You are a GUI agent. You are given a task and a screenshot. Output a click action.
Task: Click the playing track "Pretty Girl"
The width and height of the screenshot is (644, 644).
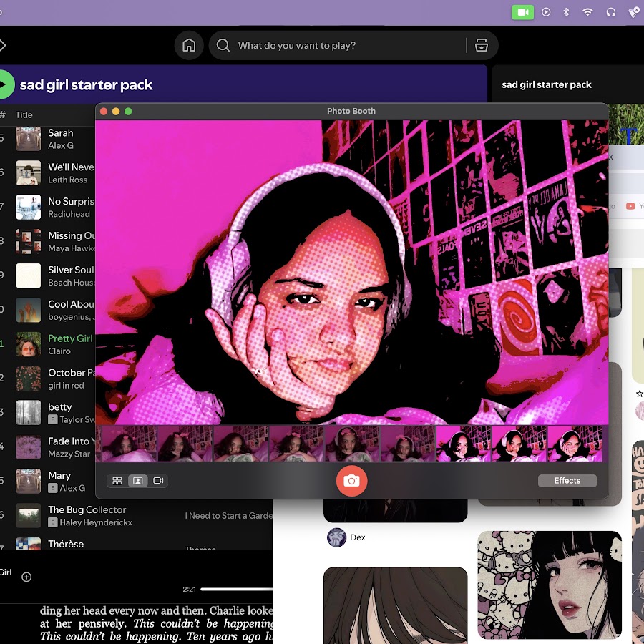[70, 338]
